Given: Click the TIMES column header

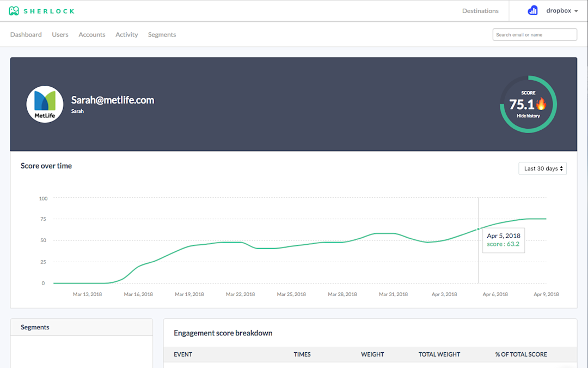Looking at the screenshot, I should tap(302, 354).
